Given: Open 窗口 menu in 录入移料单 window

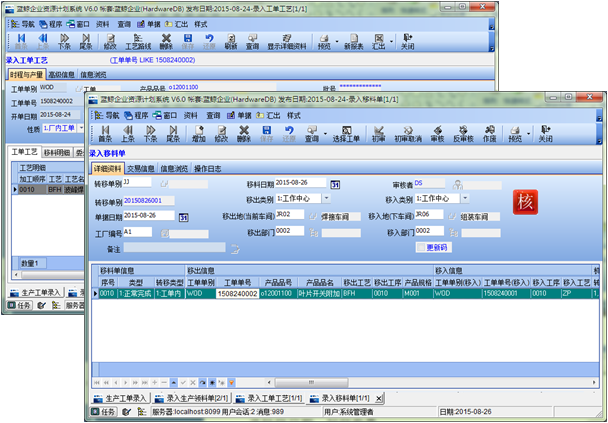Looking at the screenshot, I should [x=165, y=116].
